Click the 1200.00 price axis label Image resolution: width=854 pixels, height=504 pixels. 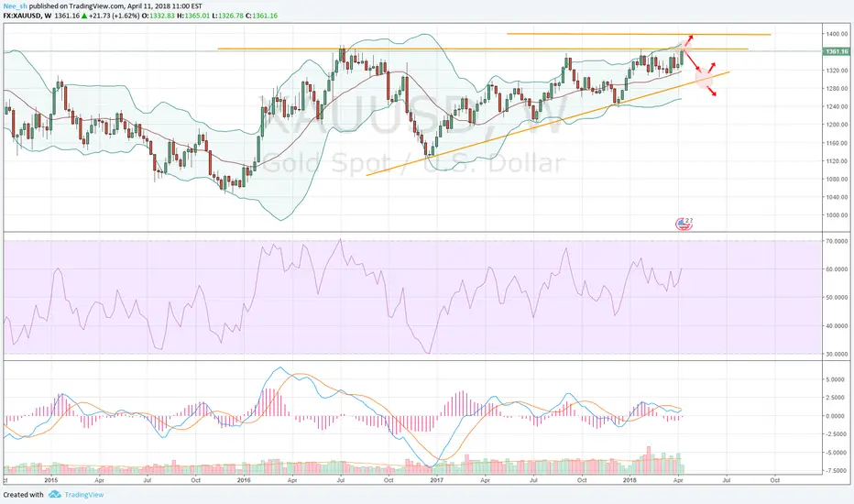point(838,125)
